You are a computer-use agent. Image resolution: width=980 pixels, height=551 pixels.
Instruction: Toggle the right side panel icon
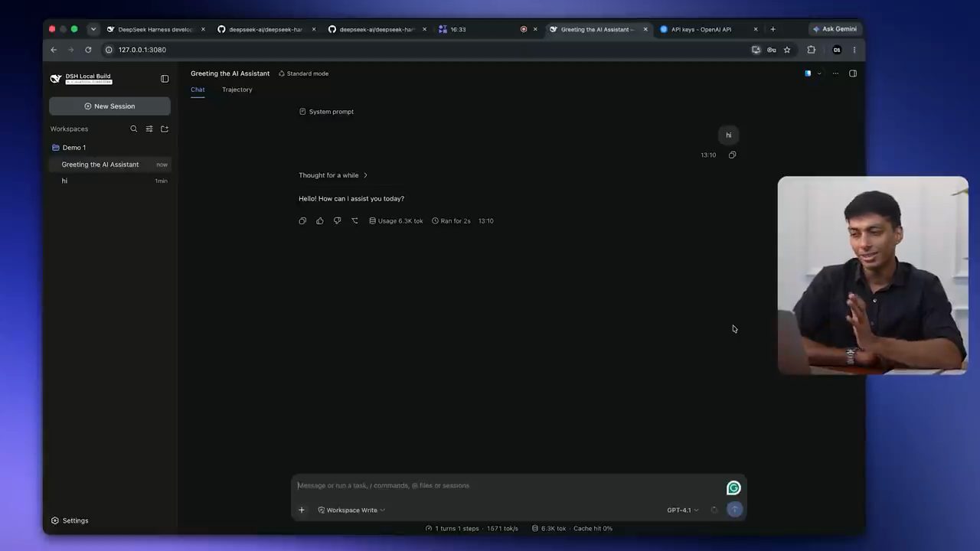click(853, 73)
